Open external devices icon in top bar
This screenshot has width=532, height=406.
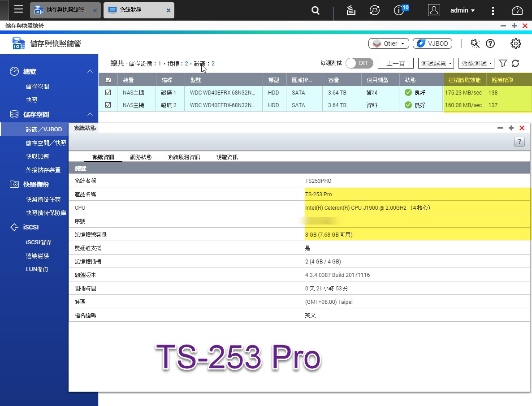(x=375, y=10)
